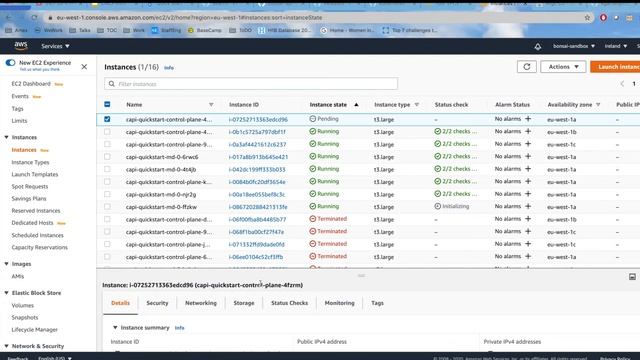Open the Name column filter arrow
640x360 pixels.
(211, 104)
